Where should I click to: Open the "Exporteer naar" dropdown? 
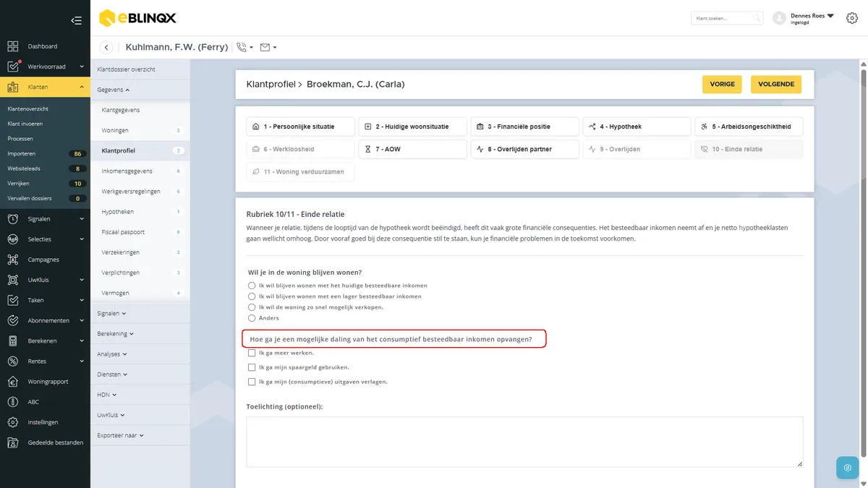click(120, 436)
